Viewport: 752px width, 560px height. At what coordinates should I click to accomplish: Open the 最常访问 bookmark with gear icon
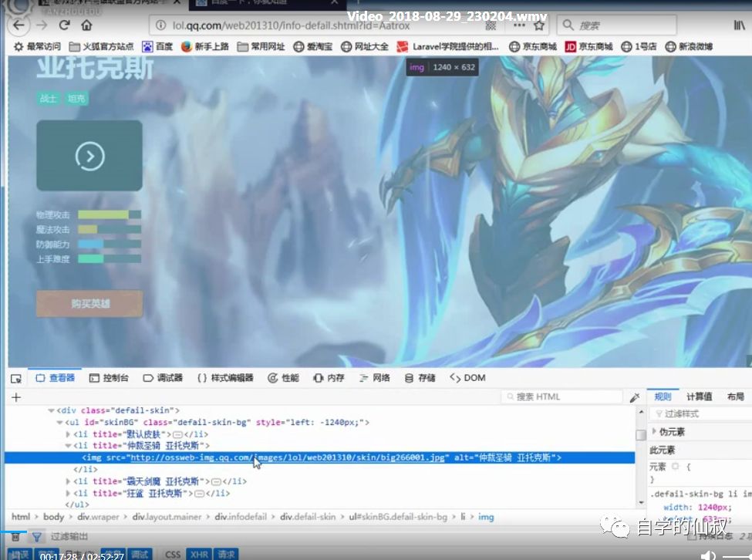click(37, 46)
